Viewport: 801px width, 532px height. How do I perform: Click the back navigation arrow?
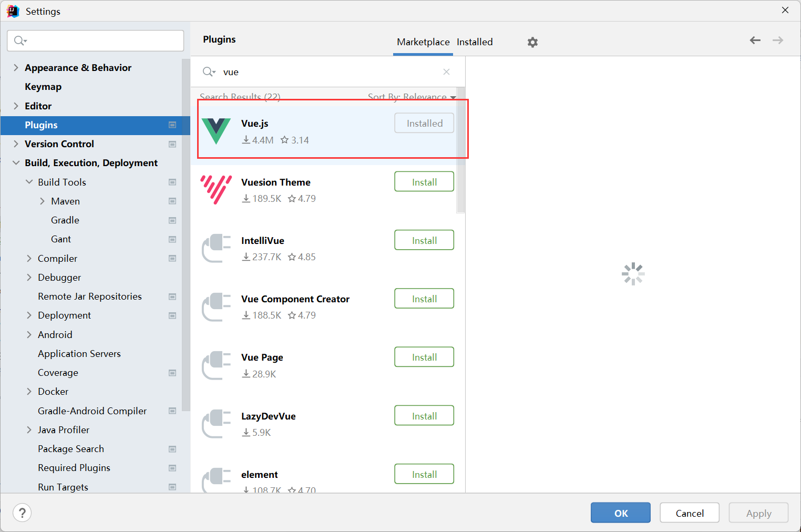point(755,40)
